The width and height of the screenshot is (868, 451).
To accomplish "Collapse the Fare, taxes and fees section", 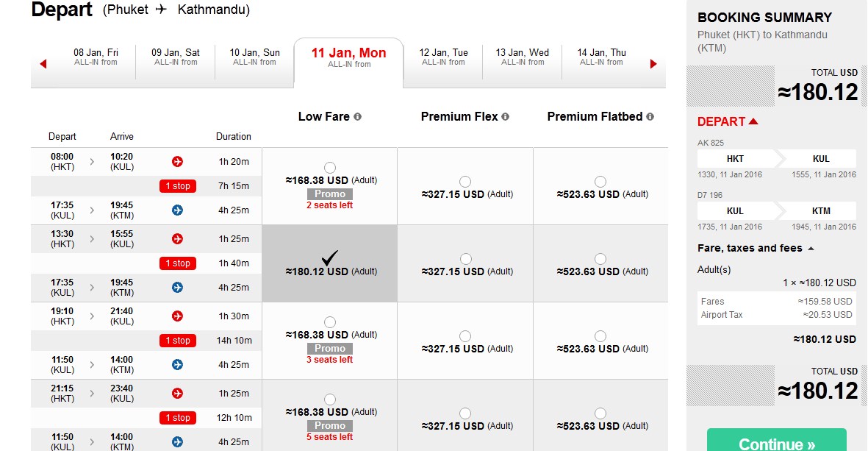I will tap(811, 249).
